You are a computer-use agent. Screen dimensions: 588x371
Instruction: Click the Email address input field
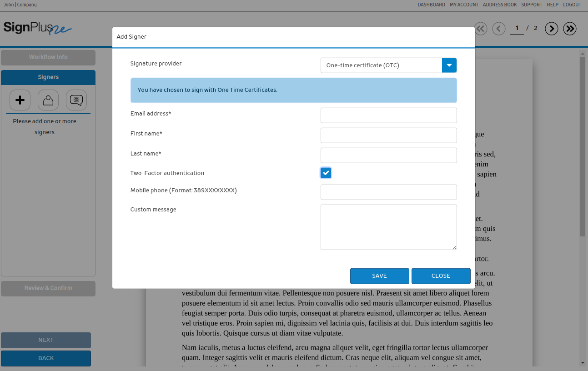coord(388,115)
